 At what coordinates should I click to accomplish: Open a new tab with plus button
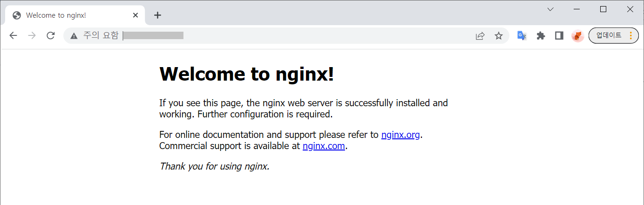[157, 15]
